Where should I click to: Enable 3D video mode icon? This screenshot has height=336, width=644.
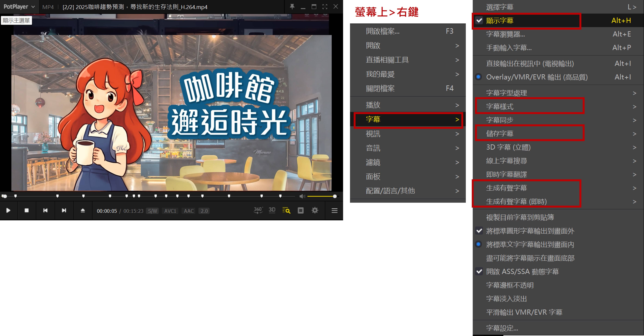coord(272,210)
